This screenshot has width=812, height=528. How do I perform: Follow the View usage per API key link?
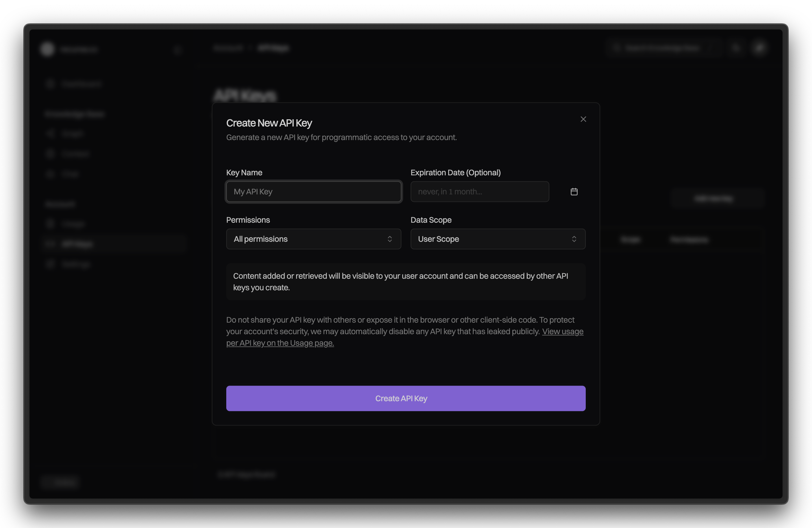click(x=562, y=332)
